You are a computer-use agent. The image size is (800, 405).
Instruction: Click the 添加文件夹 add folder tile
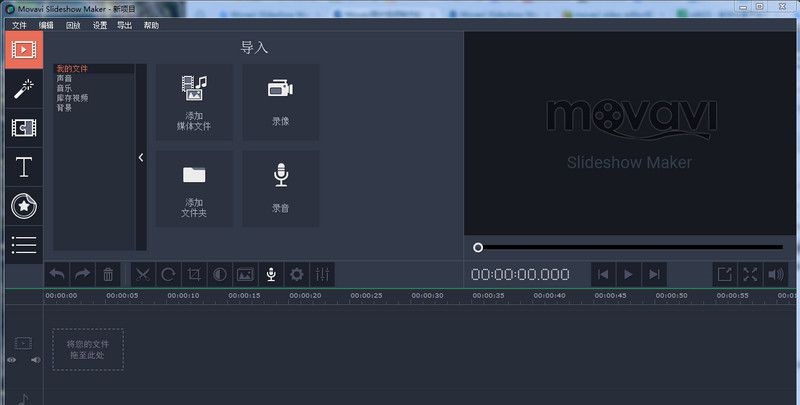194,189
